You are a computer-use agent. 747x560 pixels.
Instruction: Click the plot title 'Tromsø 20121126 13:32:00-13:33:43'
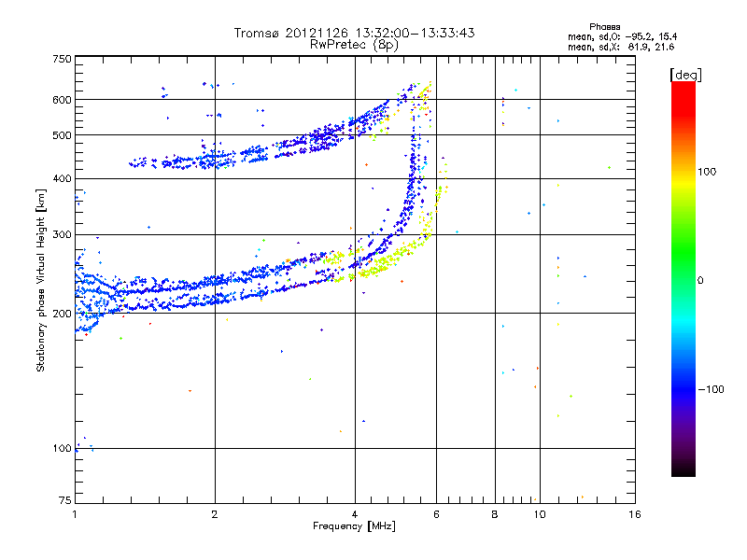pyautogui.click(x=354, y=33)
